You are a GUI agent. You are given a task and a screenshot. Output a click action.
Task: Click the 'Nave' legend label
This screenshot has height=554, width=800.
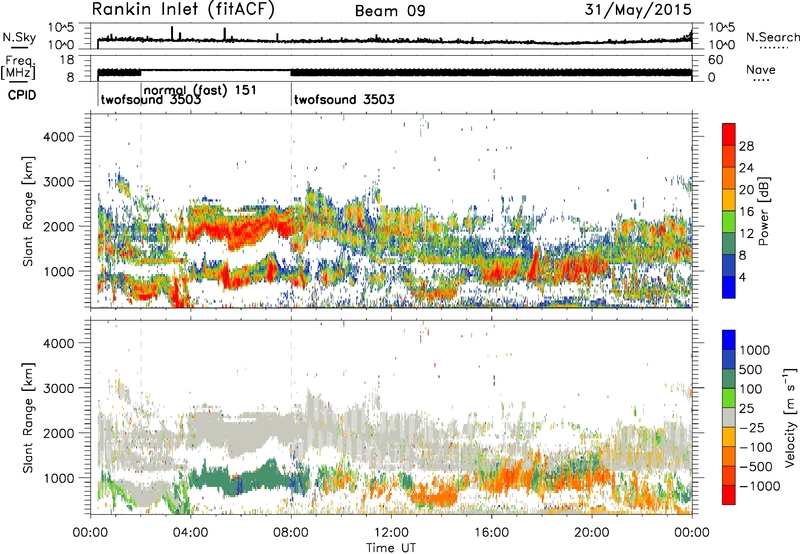tap(761, 69)
